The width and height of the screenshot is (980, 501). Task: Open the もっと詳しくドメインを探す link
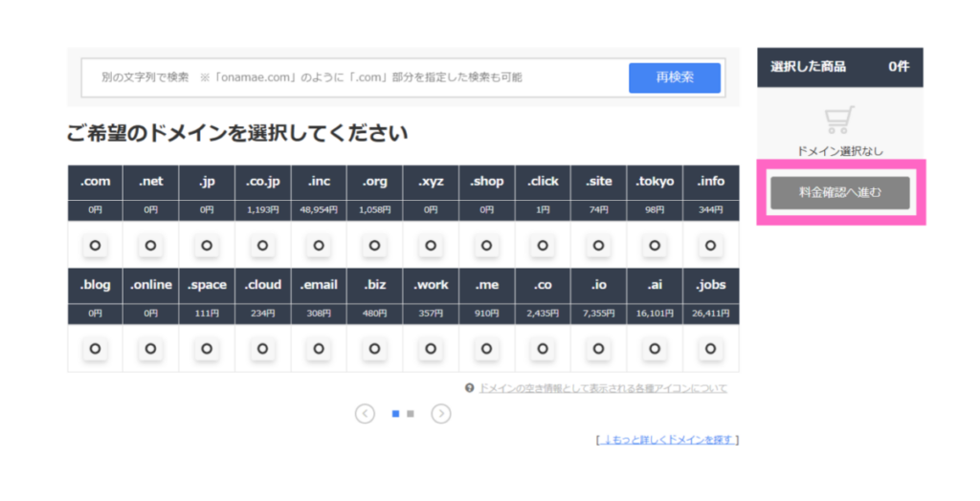(x=667, y=440)
